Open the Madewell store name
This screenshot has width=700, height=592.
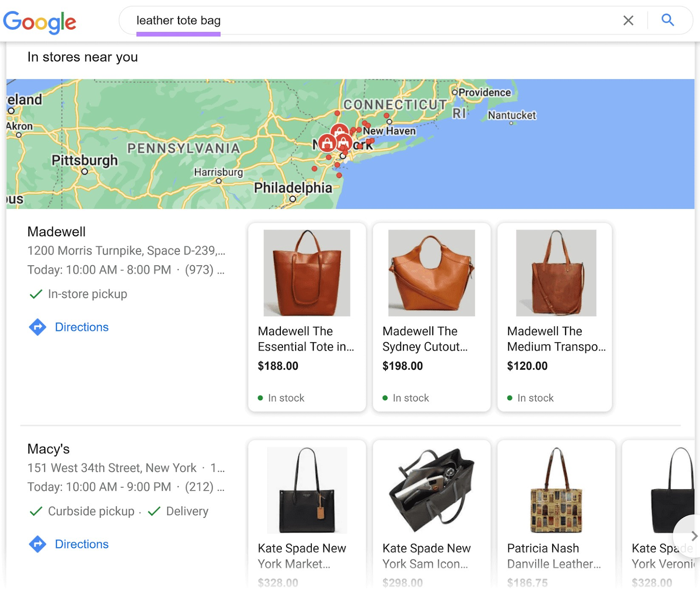[56, 232]
